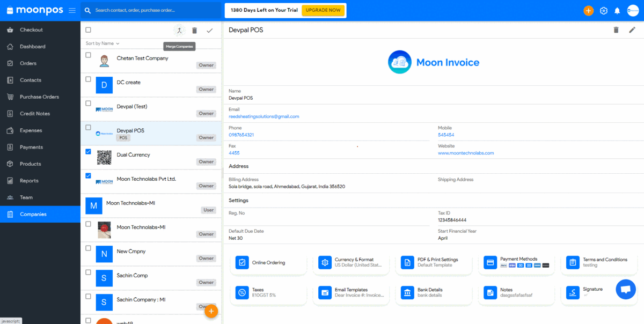Click Tax ID value 12345846444
Viewport: 644px width, 324px height.
coord(452,220)
